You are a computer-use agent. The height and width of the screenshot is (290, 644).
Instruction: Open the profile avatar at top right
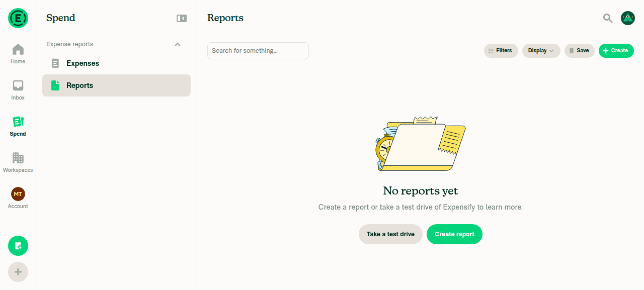coord(627,18)
